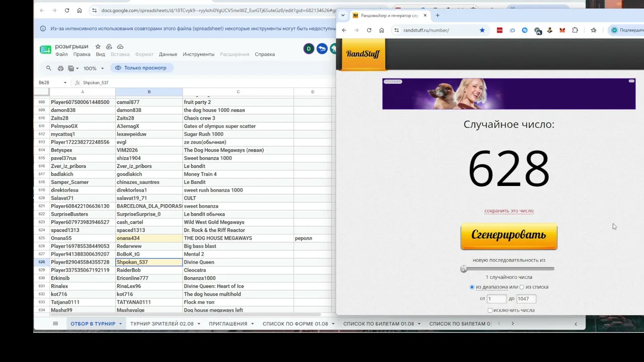644x362 pixels.
Task: Expand ОТБОР В ТУРНИР sheet tab menu arrow
Action: [121, 324]
